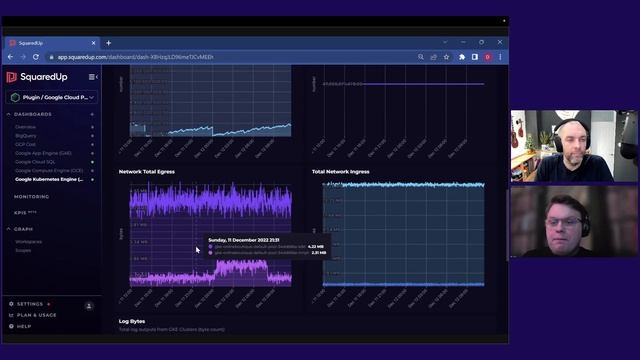Open Settings in sidebar
This screenshot has height=360, width=640.
click(x=29, y=304)
